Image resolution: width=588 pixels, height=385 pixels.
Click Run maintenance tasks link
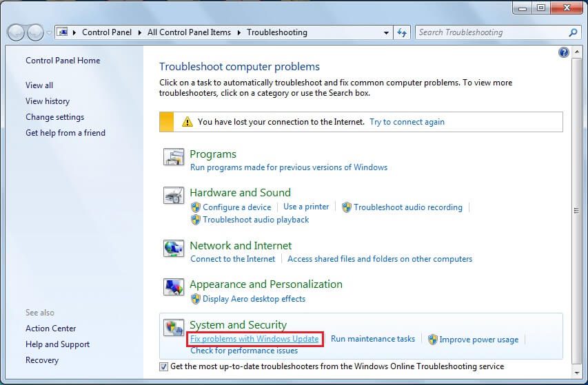coord(373,339)
